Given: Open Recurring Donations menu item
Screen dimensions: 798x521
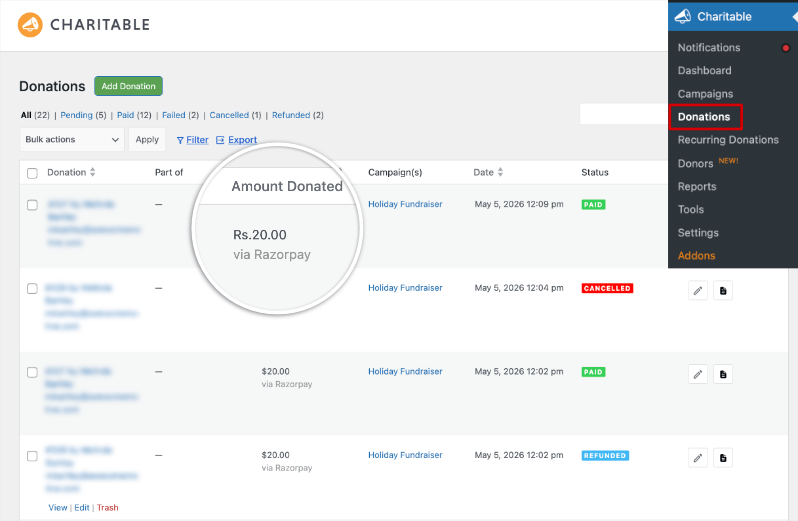Looking at the screenshot, I should [728, 140].
